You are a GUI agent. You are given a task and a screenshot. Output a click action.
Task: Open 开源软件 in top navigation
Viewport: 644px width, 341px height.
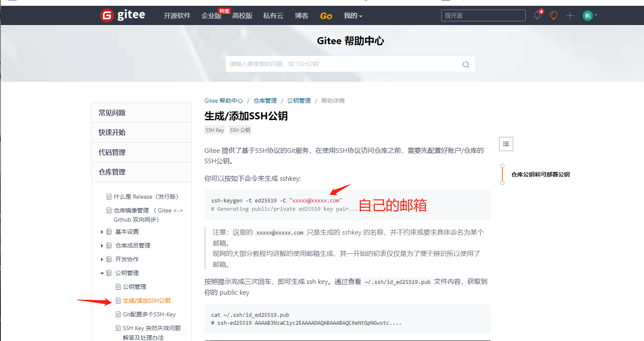coord(177,16)
